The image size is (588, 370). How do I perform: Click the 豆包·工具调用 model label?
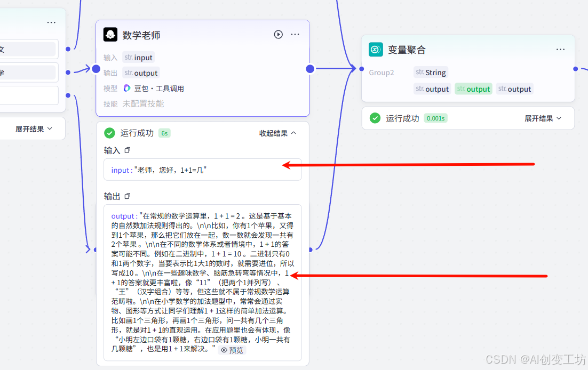[159, 89]
